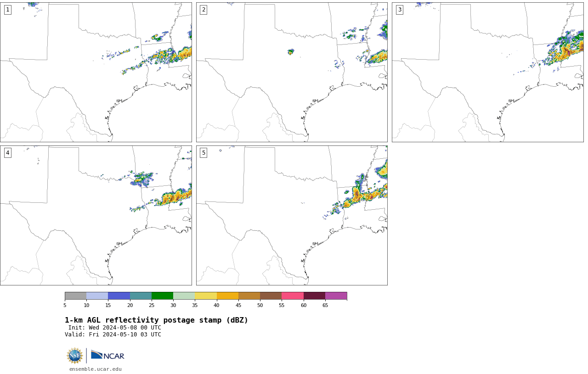The image size is (588, 374).
Task: Click the purple 65+ dBZ swatch
Action: coord(336,296)
